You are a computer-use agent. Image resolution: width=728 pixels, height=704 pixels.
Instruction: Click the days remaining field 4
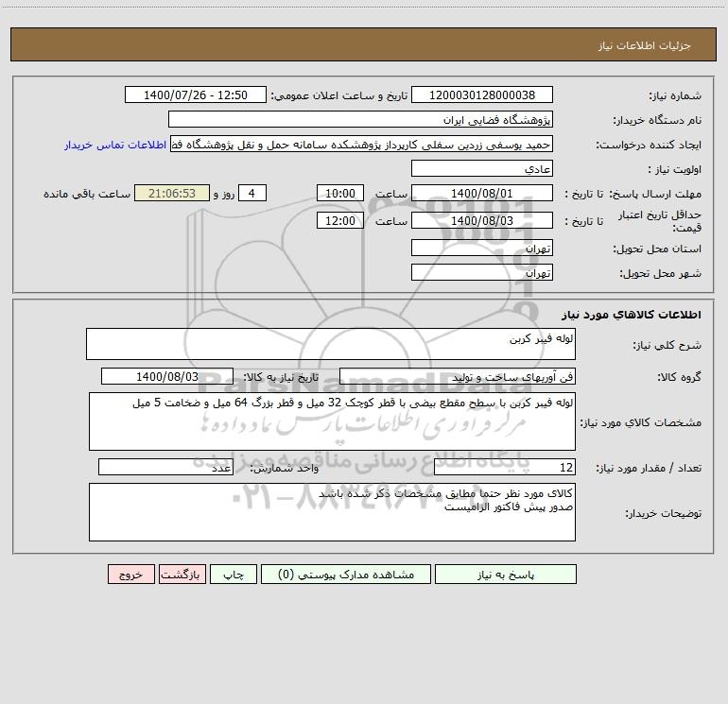[x=252, y=193]
